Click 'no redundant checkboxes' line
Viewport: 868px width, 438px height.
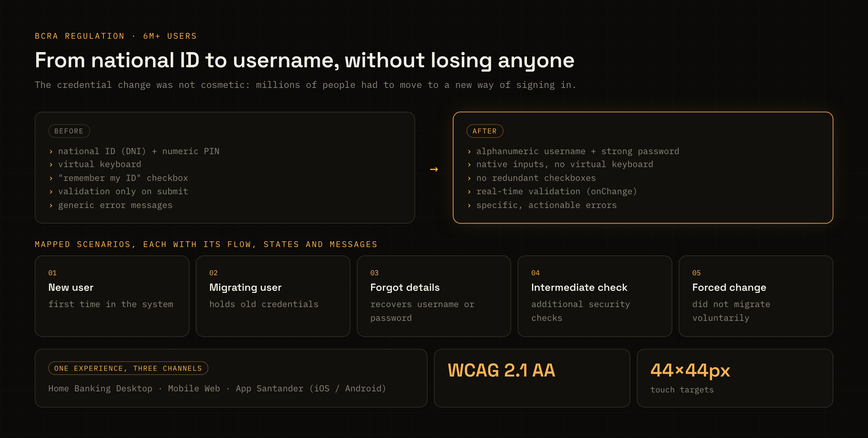[536, 178]
